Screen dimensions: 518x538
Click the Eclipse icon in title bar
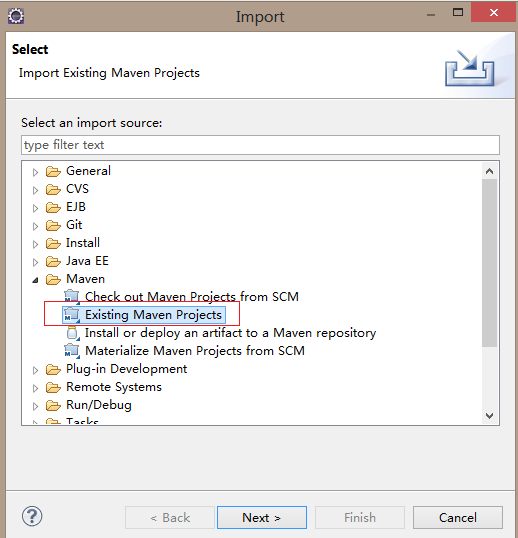pyautogui.click(x=16, y=16)
